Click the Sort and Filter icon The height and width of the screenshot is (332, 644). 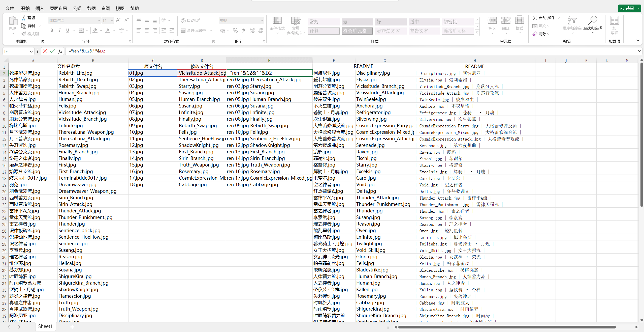(x=572, y=20)
